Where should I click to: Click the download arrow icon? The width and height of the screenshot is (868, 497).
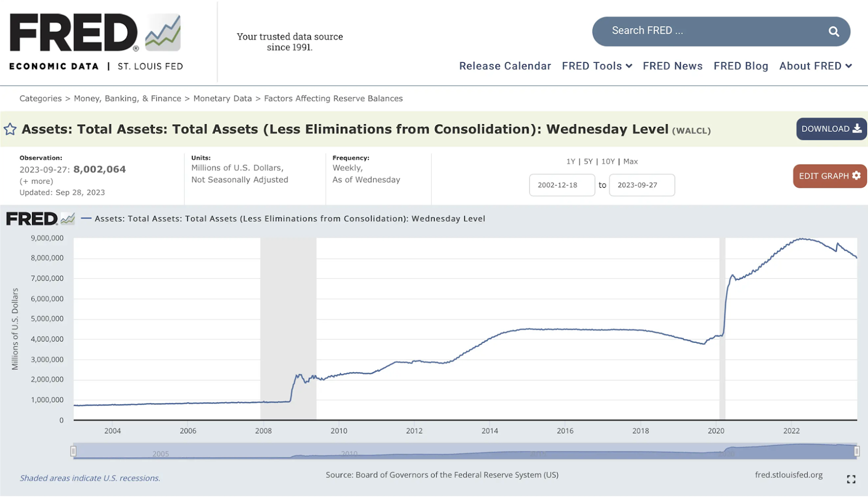[857, 129]
